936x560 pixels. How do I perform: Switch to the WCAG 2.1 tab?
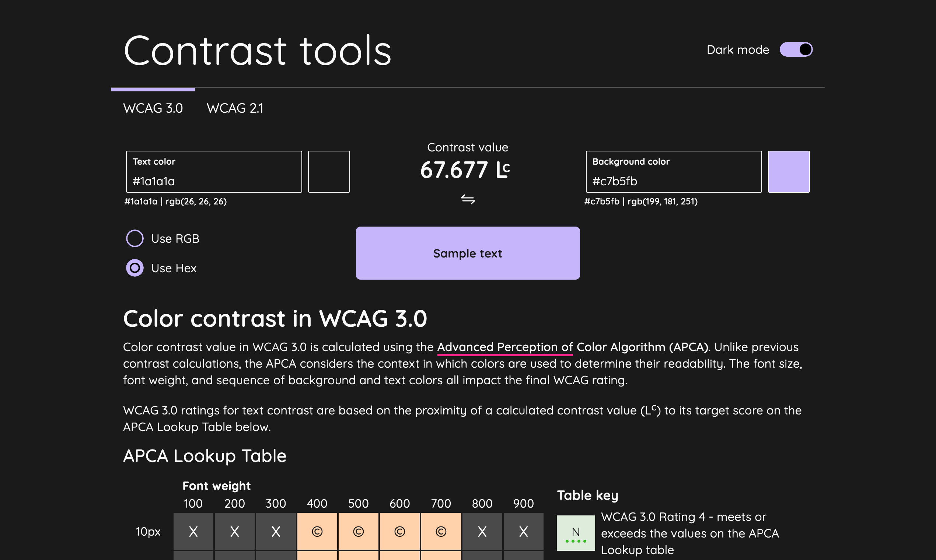(x=236, y=108)
